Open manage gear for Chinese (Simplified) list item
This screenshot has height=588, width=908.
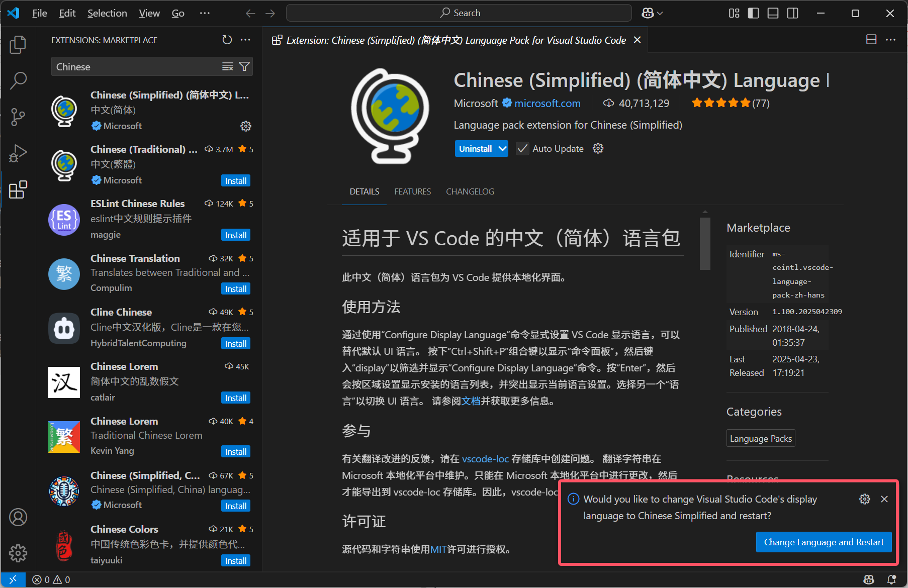[x=245, y=126]
